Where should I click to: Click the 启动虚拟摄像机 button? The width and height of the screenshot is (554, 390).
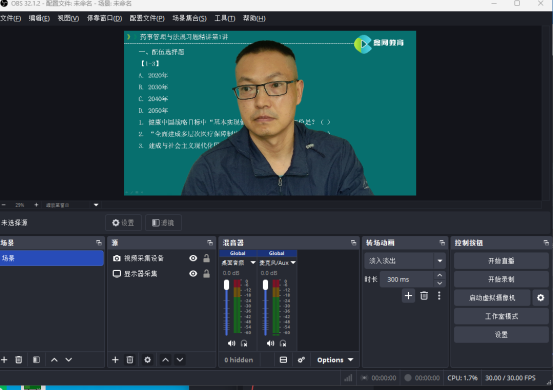[x=492, y=298]
